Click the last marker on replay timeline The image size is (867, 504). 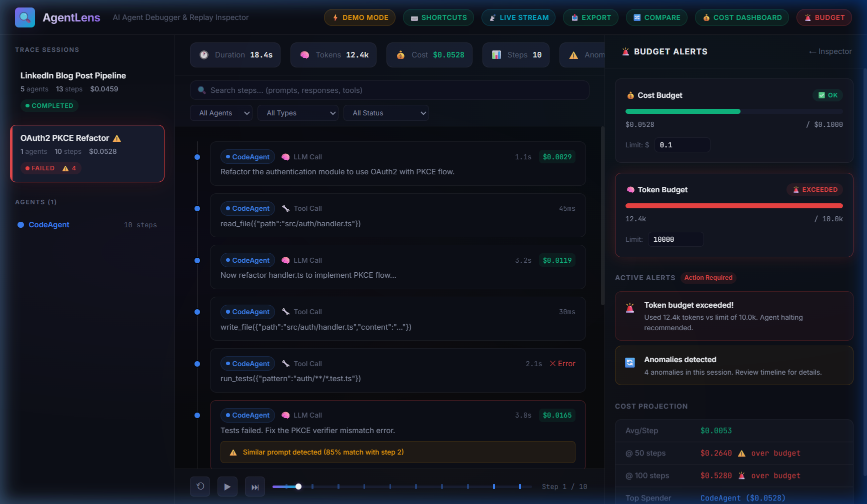point(520,487)
